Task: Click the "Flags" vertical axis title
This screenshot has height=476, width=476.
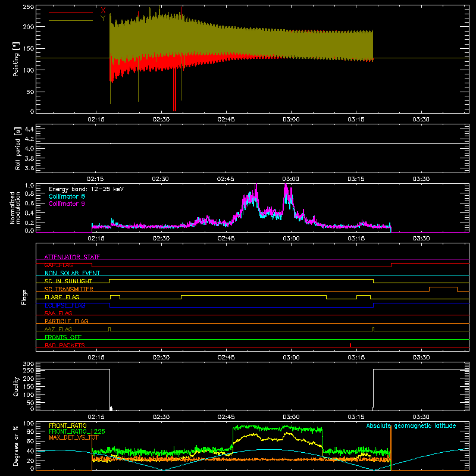Action: tap(24, 297)
